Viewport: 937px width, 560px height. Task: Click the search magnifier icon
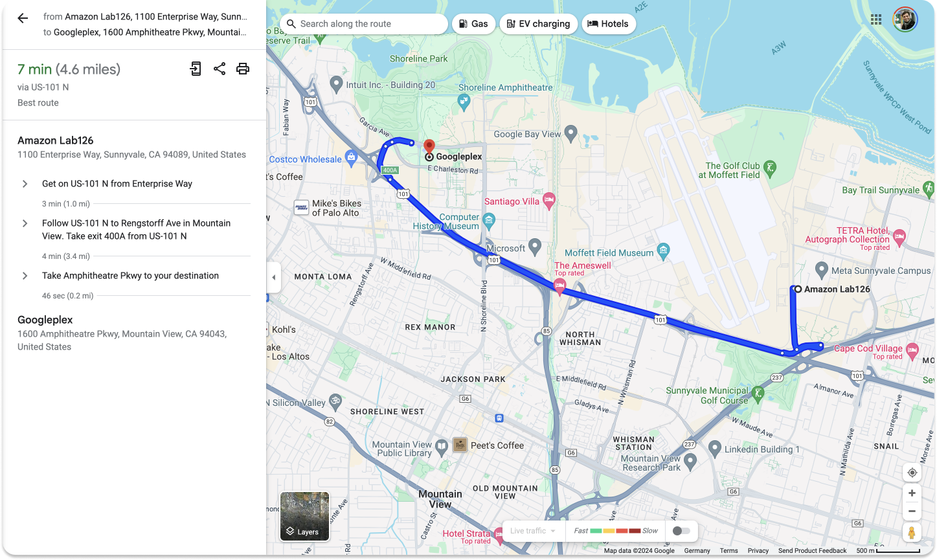click(x=291, y=24)
